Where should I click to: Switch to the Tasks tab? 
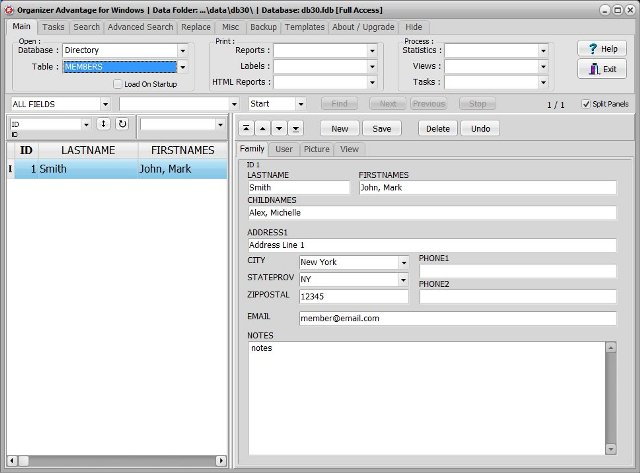[x=53, y=27]
